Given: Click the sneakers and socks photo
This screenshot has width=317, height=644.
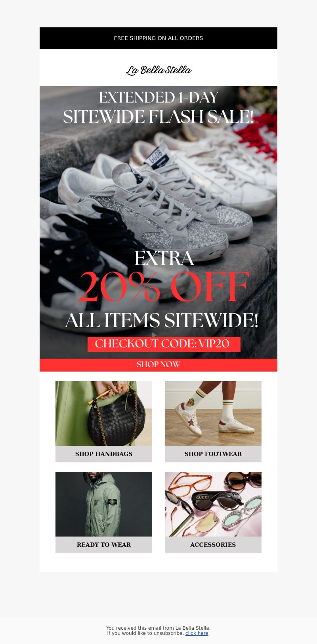Looking at the screenshot, I should [x=213, y=413].
